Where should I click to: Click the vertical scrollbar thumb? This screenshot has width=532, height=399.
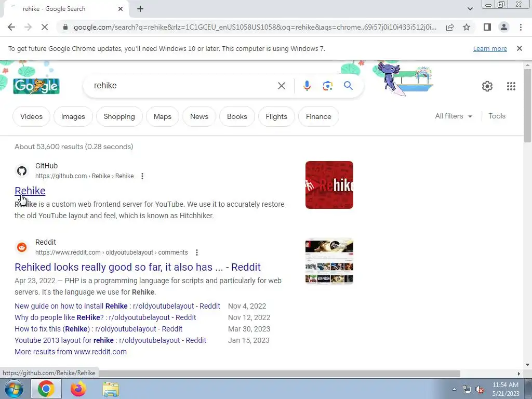click(x=527, y=105)
